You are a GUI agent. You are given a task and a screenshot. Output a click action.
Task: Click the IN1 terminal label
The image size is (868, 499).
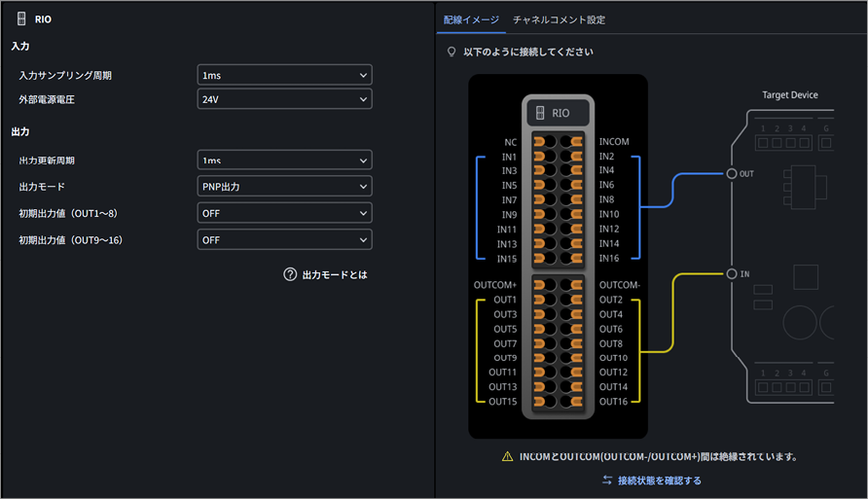coord(509,157)
